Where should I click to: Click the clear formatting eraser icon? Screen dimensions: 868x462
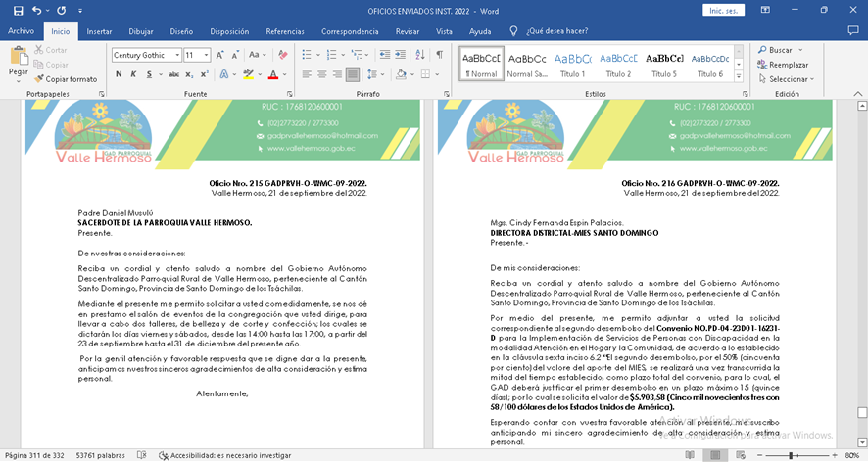tap(282, 55)
